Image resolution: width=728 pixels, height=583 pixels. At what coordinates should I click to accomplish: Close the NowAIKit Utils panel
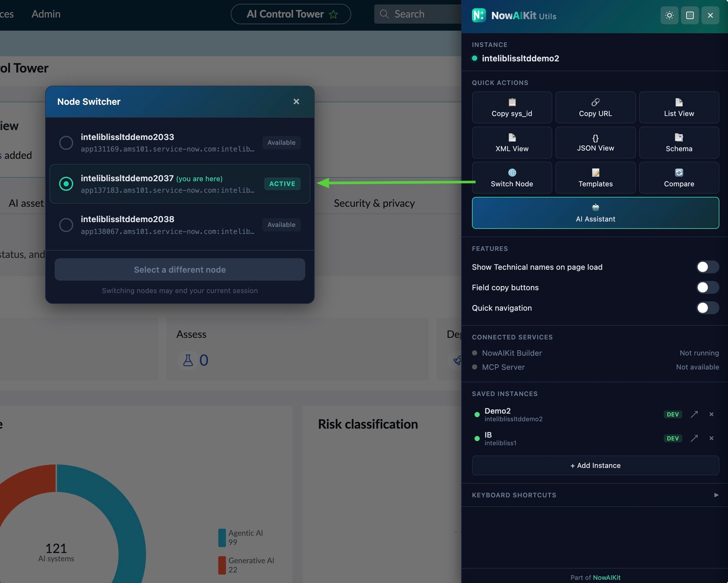pos(710,15)
